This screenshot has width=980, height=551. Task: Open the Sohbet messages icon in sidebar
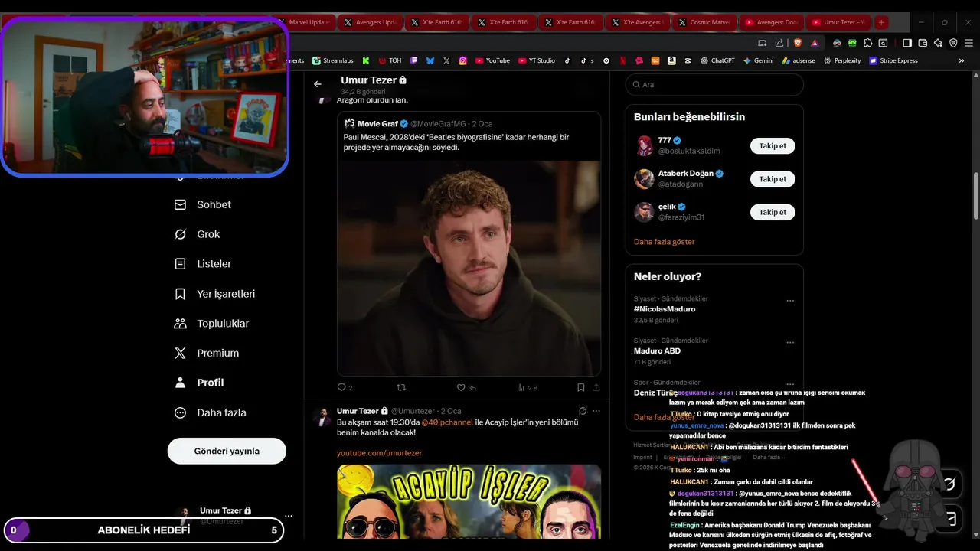pos(181,205)
